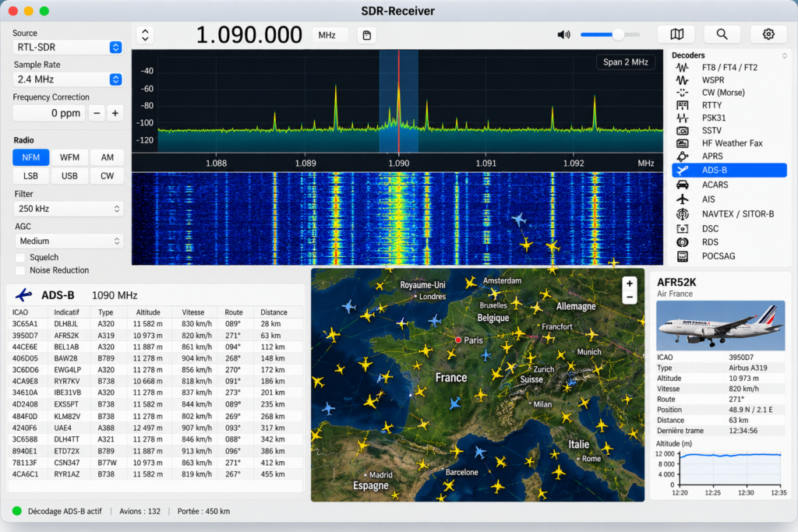This screenshot has width=798, height=532.
Task: Click status text 'Avions : 132'
Action: (140, 511)
